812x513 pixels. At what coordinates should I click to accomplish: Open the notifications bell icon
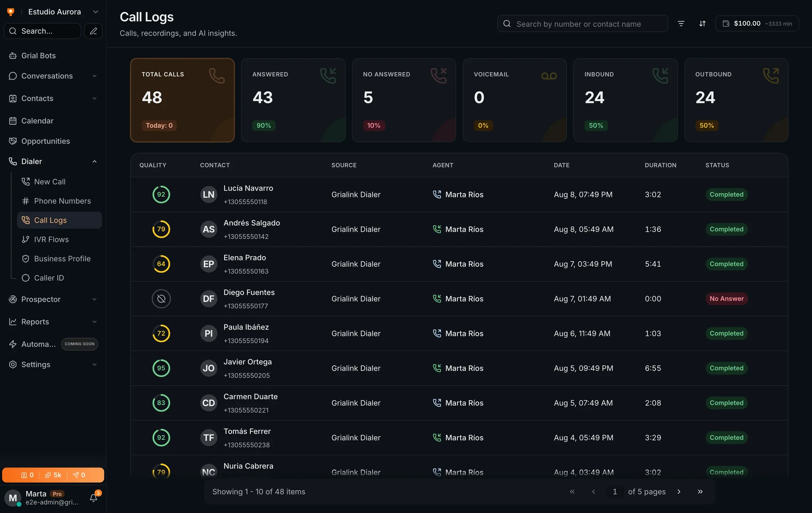pyautogui.click(x=94, y=498)
